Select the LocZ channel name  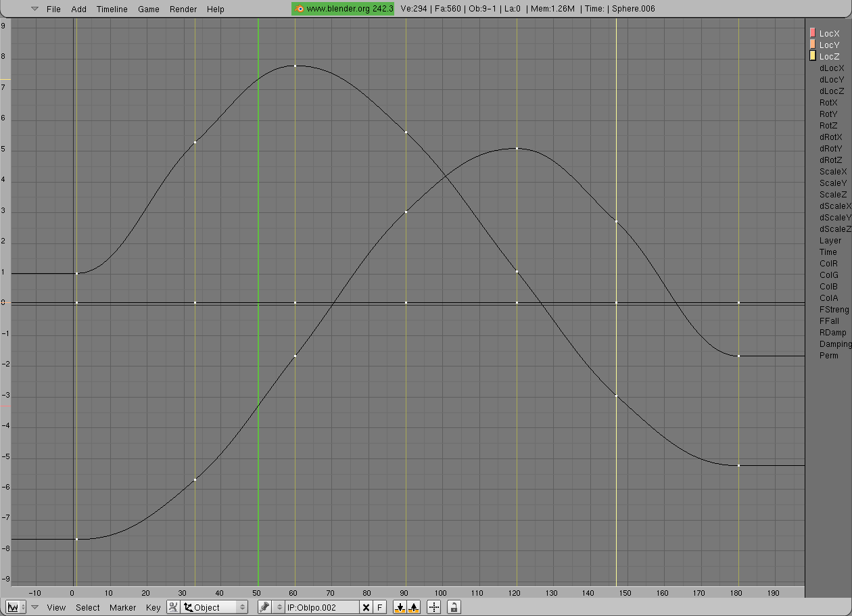pos(829,56)
